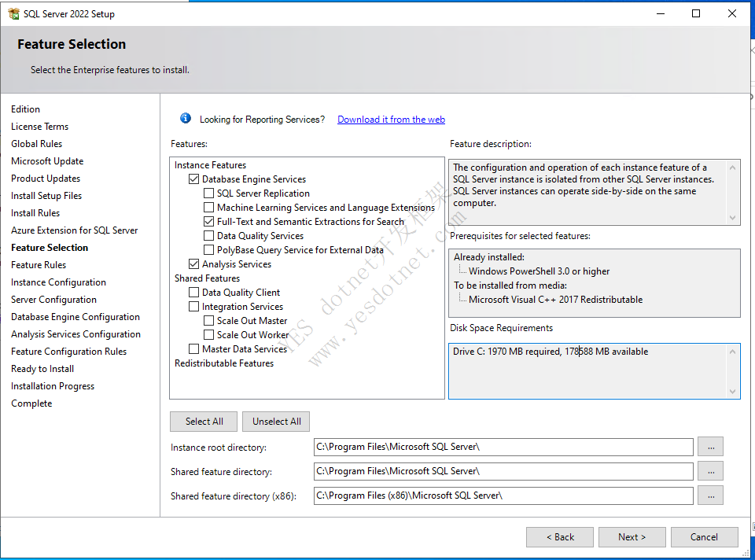The height and width of the screenshot is (560, 755).
Task: Check Machine Learning Services and Language Extensions
Action: [208, 207]
